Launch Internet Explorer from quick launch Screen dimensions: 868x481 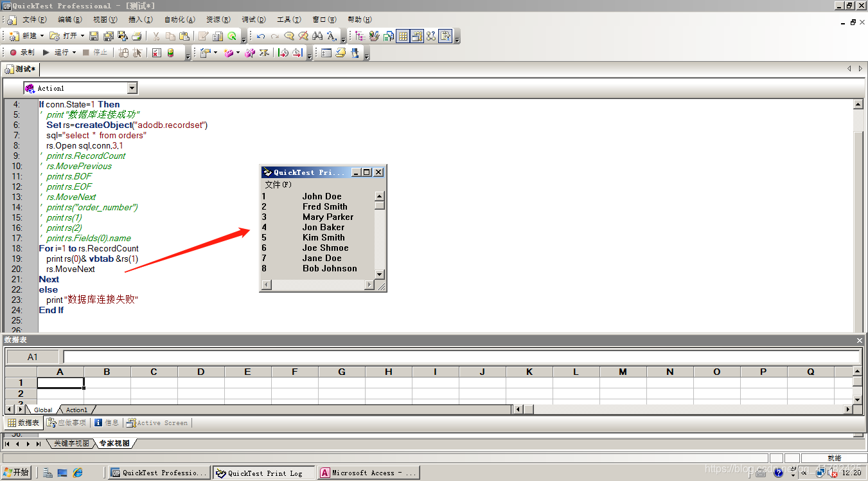pyautogui.click(x=78, y=473)
